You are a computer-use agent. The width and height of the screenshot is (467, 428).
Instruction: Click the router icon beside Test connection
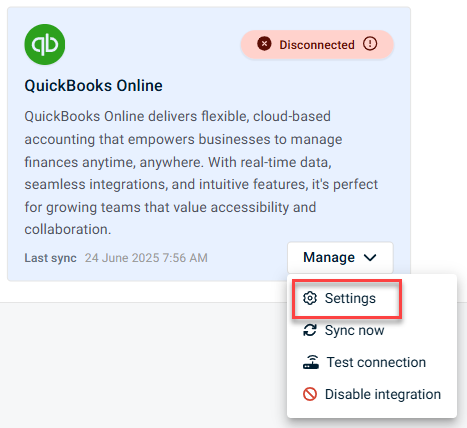coord(311,362)
